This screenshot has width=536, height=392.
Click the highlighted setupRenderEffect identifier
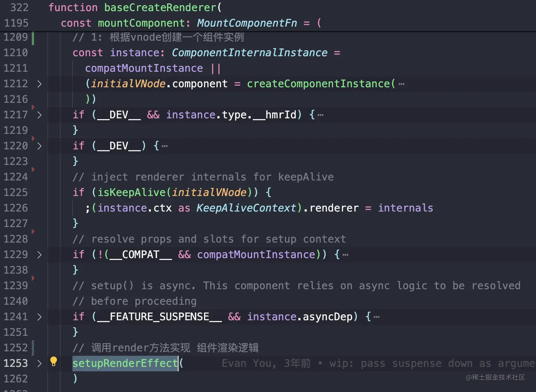point(125,364)
